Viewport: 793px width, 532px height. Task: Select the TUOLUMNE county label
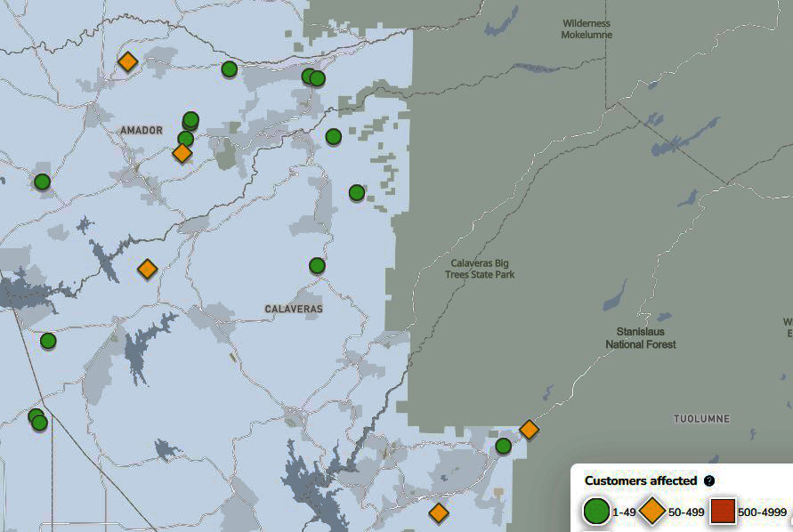pyautogui.click(x=701, y=419)
